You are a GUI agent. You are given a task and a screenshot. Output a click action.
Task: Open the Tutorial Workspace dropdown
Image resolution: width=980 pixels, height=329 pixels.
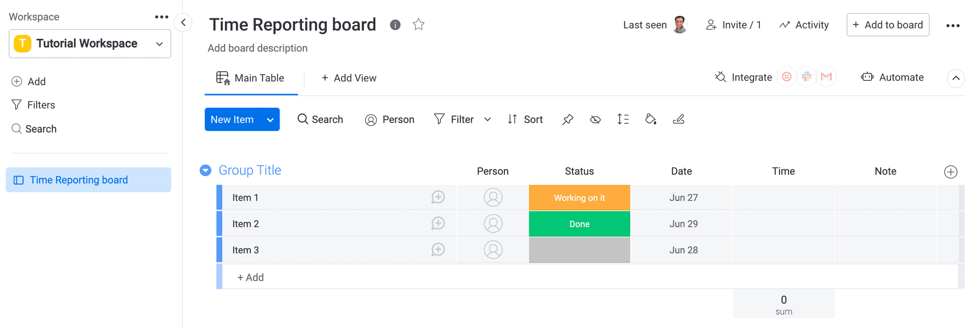[x=159, y=44]
